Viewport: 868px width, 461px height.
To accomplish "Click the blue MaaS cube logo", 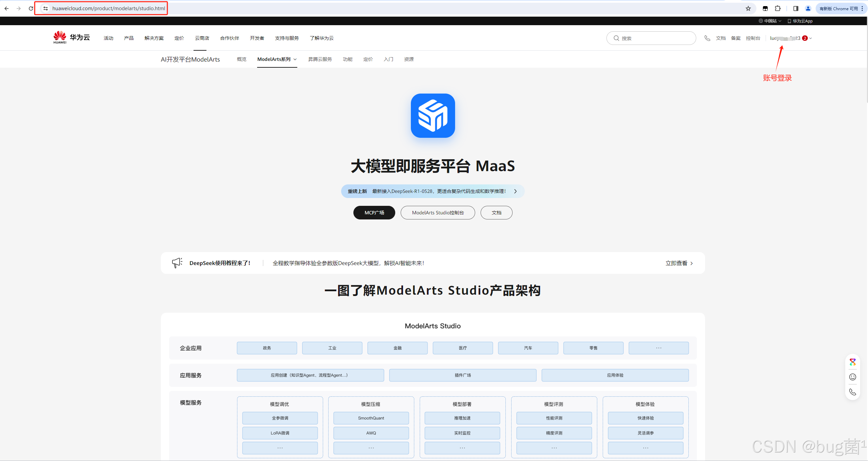I will pos(433,116).
